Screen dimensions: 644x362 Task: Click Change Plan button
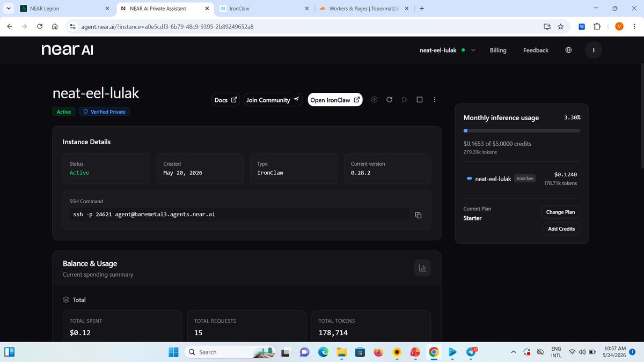(x=560, y=212)
